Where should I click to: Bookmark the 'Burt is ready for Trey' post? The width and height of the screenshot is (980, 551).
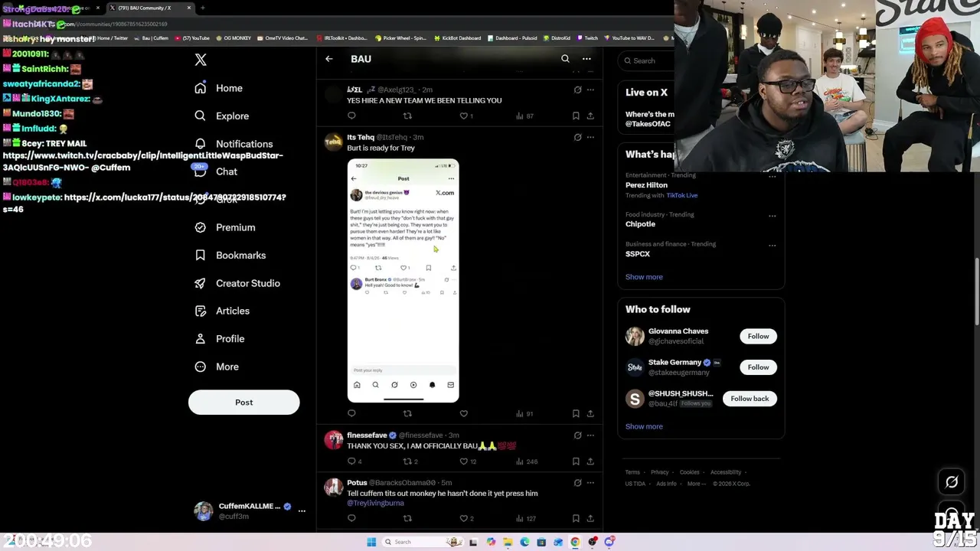(576, 413)
